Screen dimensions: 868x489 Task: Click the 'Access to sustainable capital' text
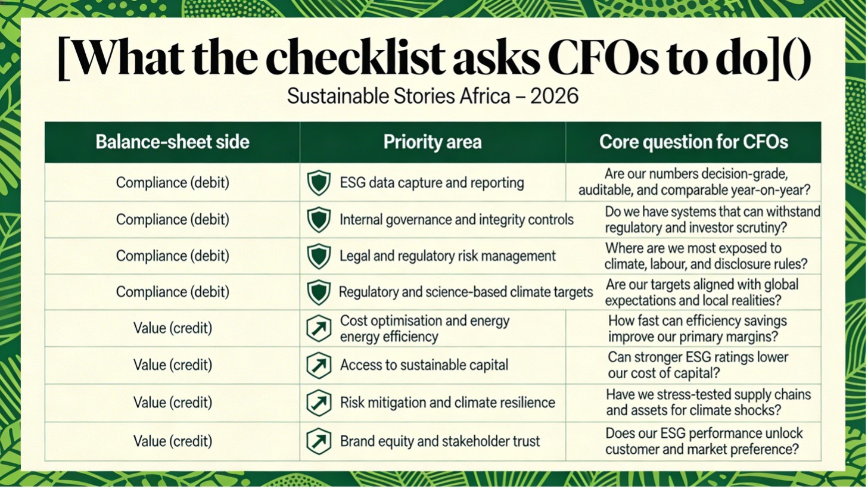click(424, 365)
